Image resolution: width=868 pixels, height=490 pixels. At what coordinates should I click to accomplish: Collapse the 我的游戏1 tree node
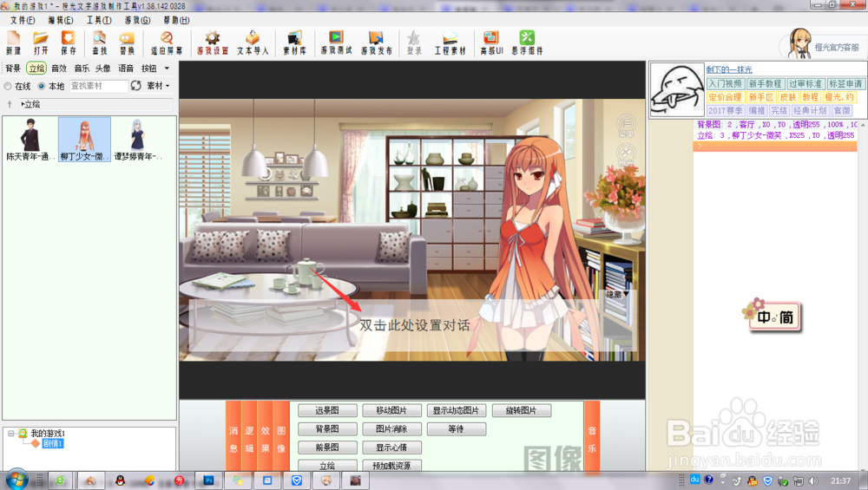[11, 434]
